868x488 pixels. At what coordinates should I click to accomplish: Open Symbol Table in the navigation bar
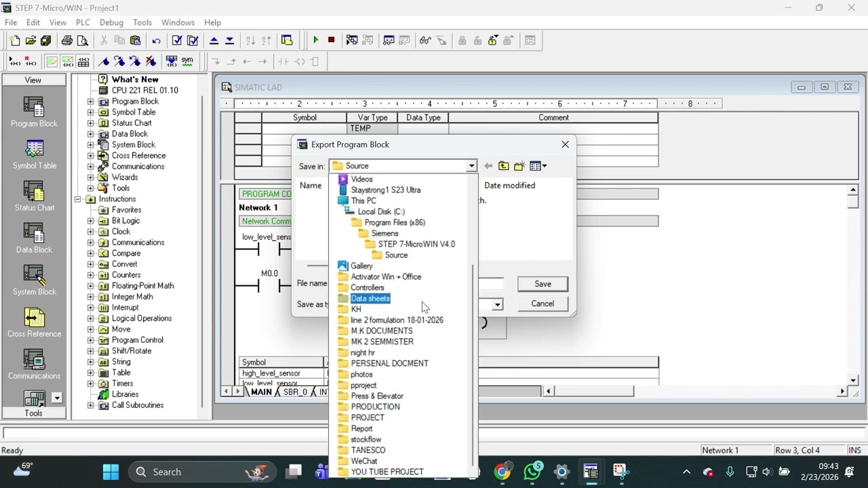point(34,155)
